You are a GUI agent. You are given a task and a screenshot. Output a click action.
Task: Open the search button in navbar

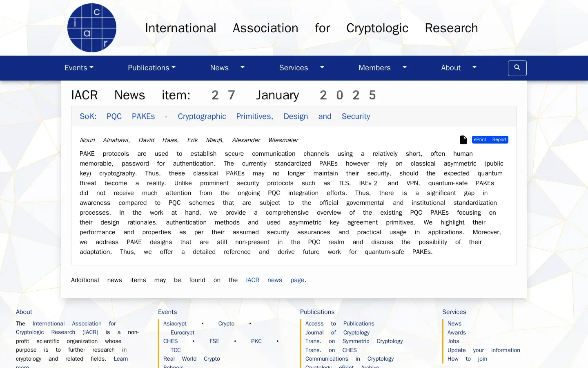(517, 68)
